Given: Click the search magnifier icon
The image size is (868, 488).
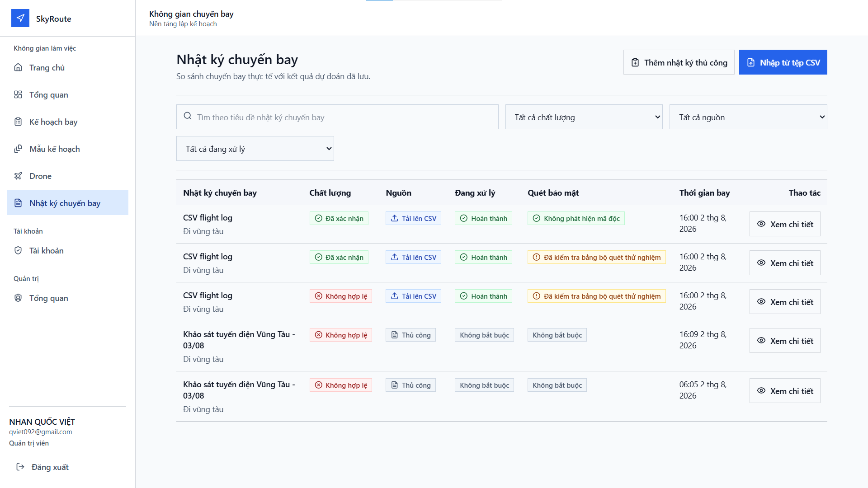Looking at the screenshot, I should pyautogui.click(x=188, y=116).
